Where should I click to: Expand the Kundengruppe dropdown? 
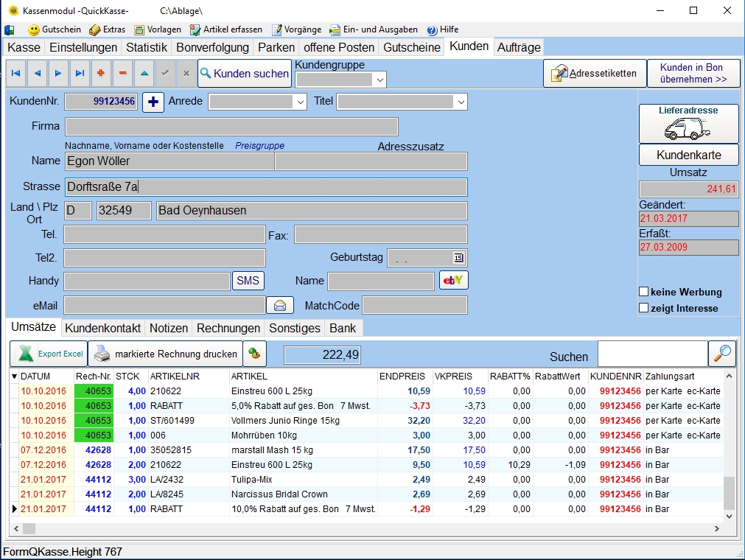pyautogui.click(x=380, y=80)
